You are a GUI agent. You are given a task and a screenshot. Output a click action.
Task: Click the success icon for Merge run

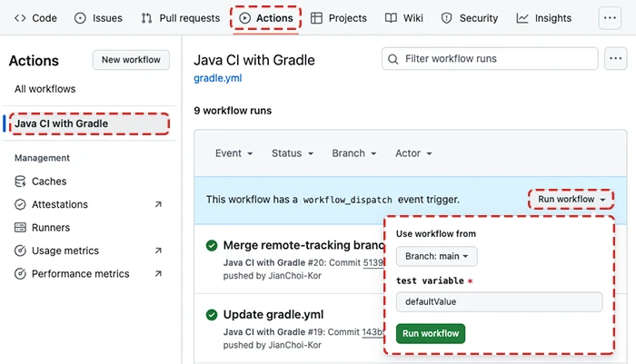(212, 245)
